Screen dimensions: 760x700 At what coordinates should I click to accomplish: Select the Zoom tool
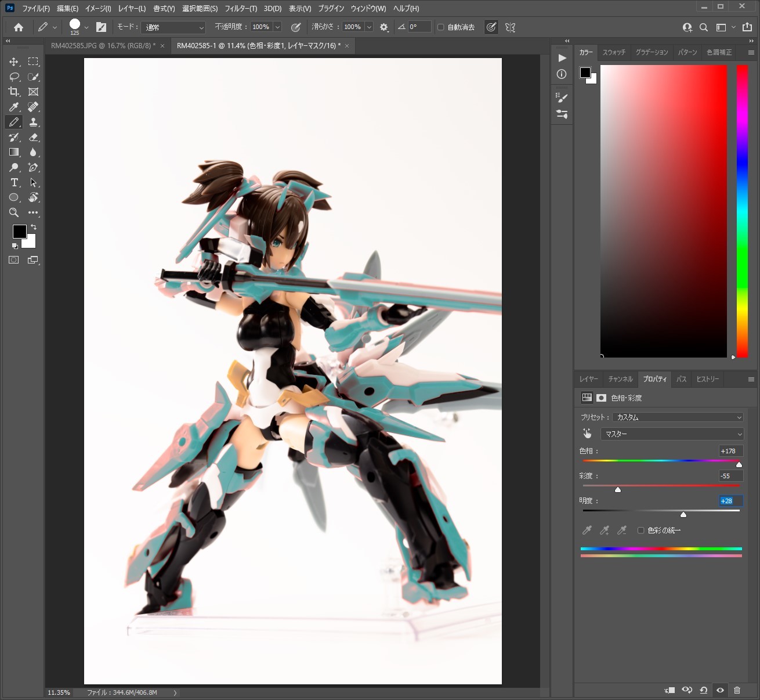(x=14, y=212)
